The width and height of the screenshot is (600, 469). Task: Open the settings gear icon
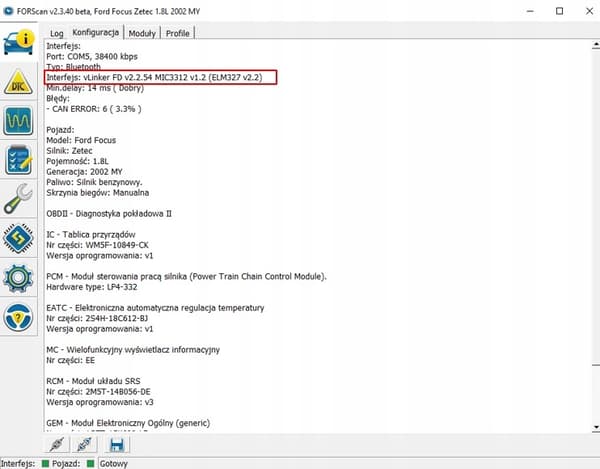[18, 278]
